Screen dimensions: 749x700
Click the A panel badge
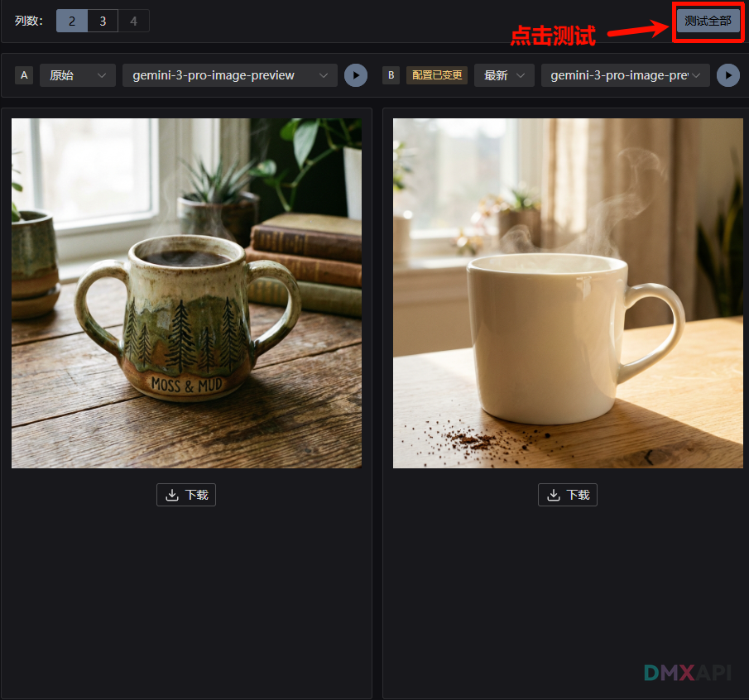click(x=24, y=75)
